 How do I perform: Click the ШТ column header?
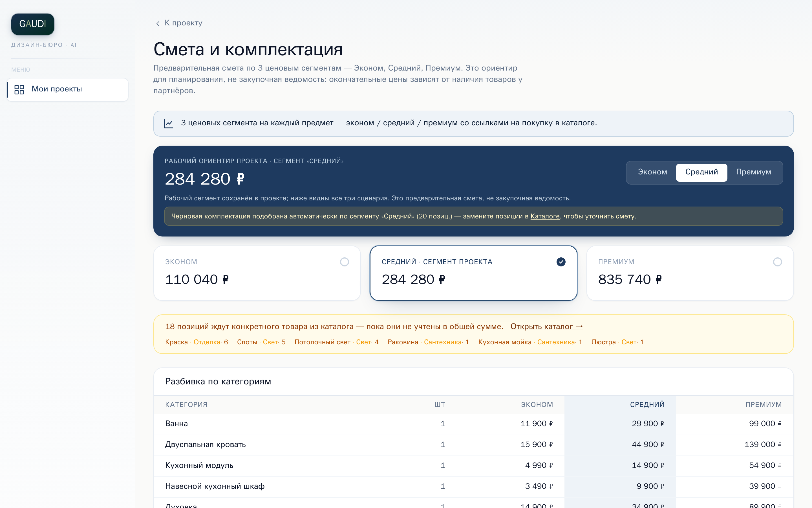click(x=440, y=405)
